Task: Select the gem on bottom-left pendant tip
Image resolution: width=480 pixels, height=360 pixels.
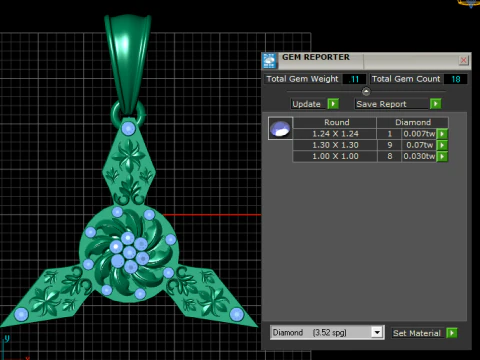Action: [21, 315]
